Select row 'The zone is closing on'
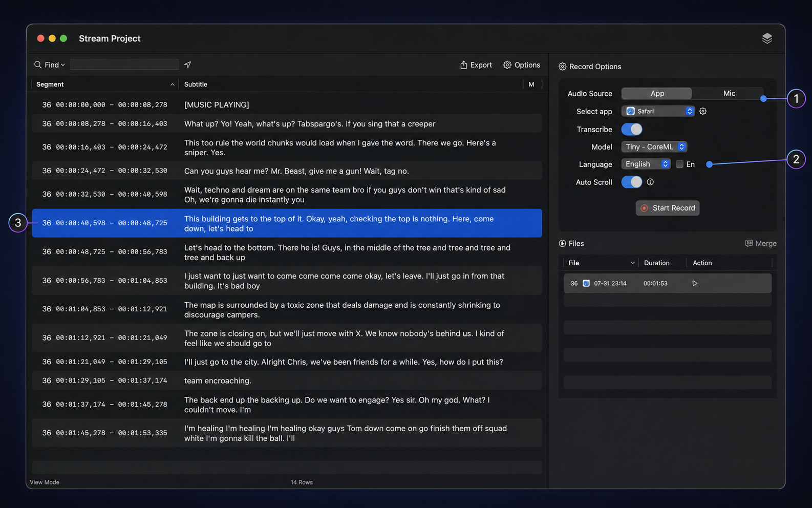 pyautogui.click(x=287, y=338)
